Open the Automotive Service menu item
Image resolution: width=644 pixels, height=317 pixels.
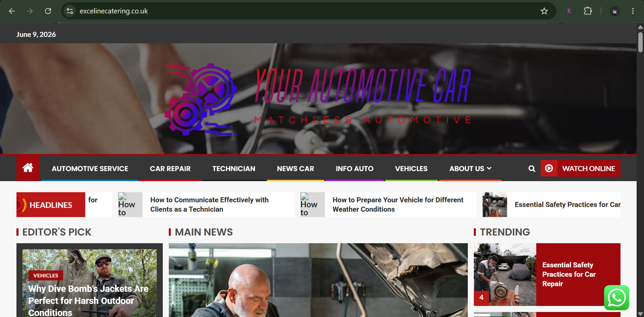pyautogui.click(x=90, y=169)
